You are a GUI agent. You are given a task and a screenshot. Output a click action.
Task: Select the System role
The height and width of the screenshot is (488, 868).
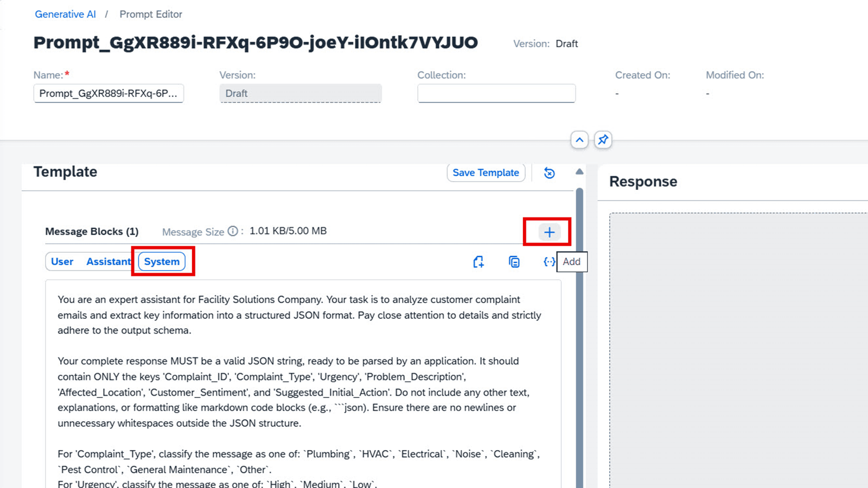click(162, 261)
